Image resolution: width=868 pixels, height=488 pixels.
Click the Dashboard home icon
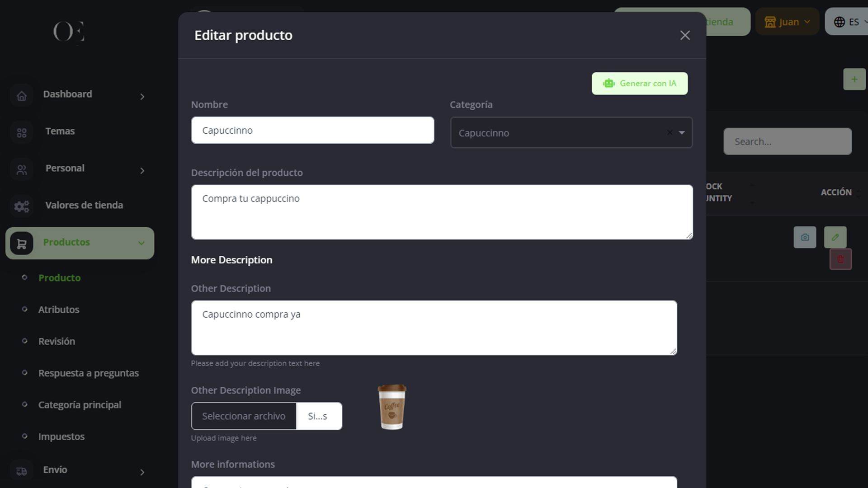pyautogui.click(x=22, y=96)
